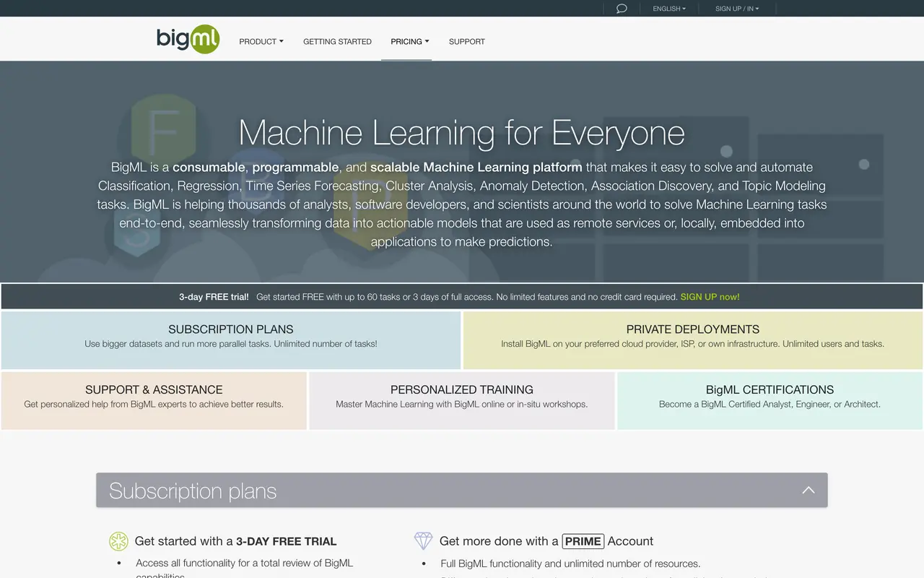Image resolution: width=924 pixels, height=578 pixels.
Task: Click the PRIME badge label
Action: 583,541
